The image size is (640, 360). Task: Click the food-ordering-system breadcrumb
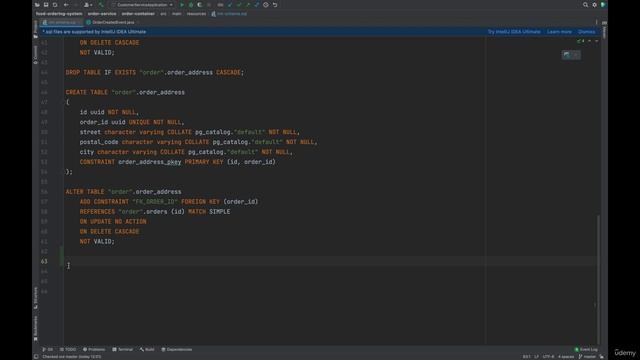click(59, 14)
